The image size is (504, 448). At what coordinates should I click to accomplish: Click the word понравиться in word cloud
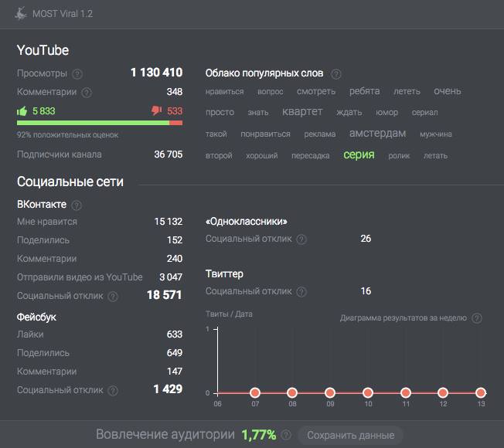click(265, 134)
